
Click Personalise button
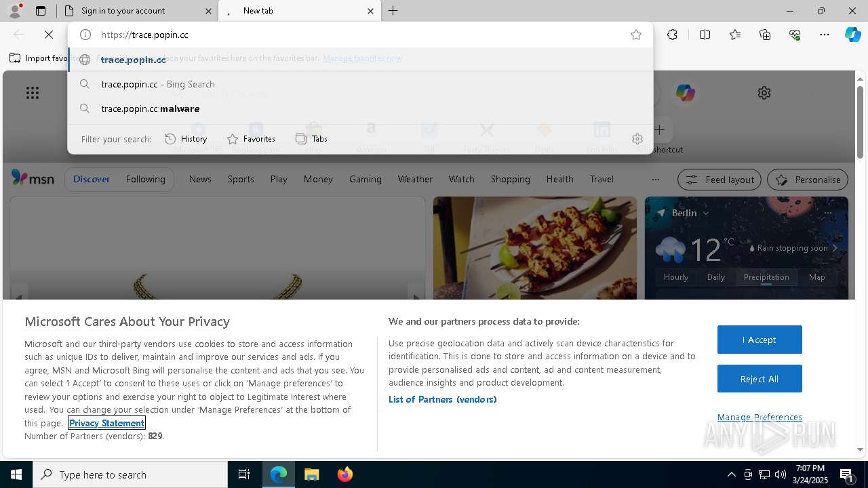(808, 180)
